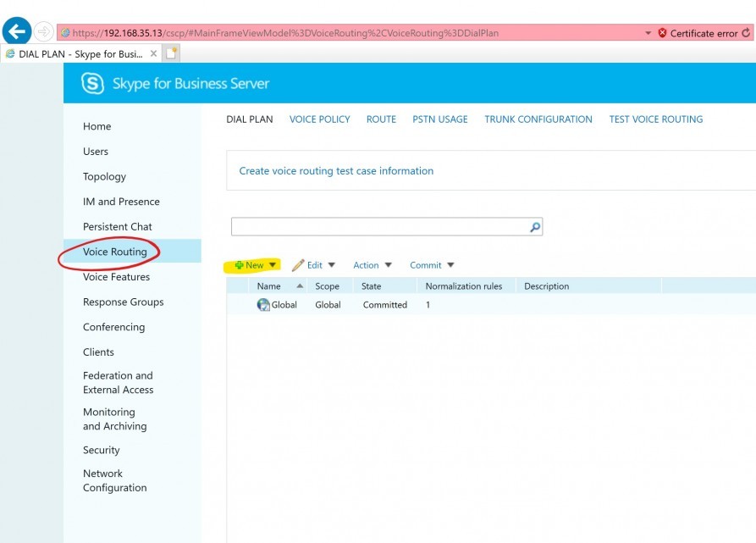Screen dimensions: 756x543
Task: Click the Certificate error shield icon
Action: pos(662,33)
